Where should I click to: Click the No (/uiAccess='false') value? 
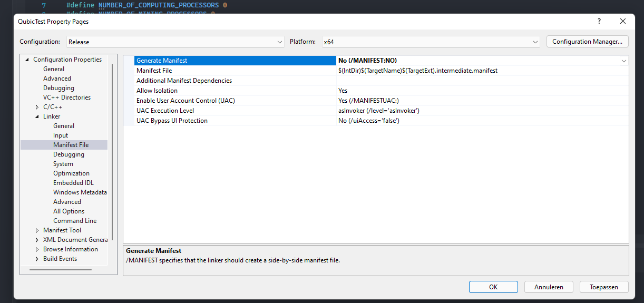[x=368, y=121]
